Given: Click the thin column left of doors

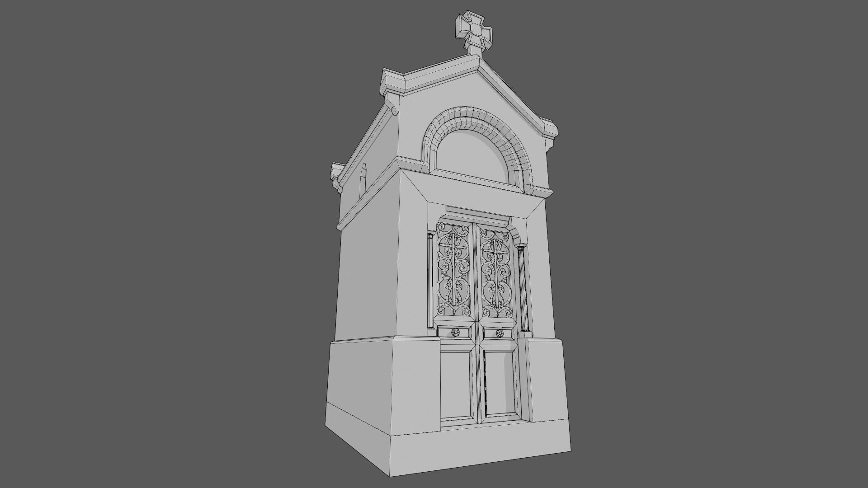Looking at the screenshot, I should pyautogui.click(x=429, y=280).
